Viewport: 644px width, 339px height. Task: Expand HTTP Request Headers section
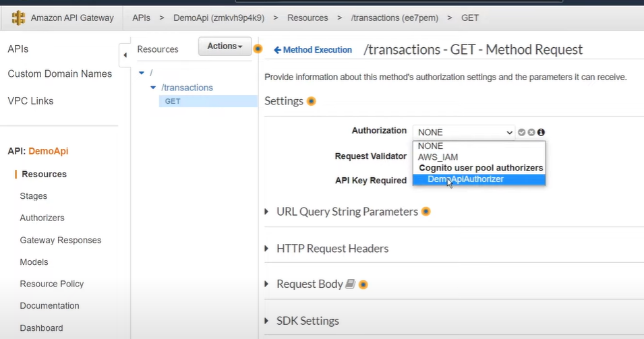[x=266, y=248]
